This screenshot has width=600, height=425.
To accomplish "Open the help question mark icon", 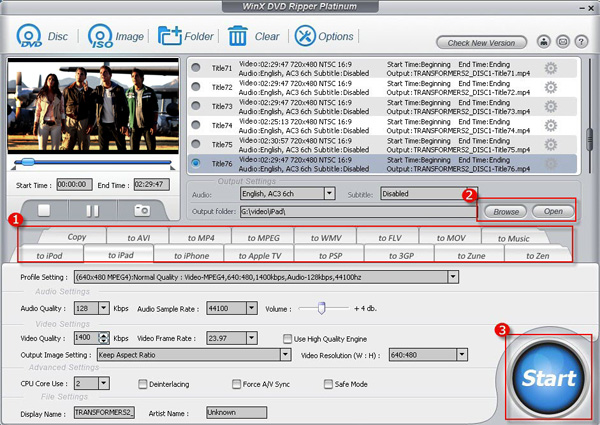I will [x=581, y=41].
